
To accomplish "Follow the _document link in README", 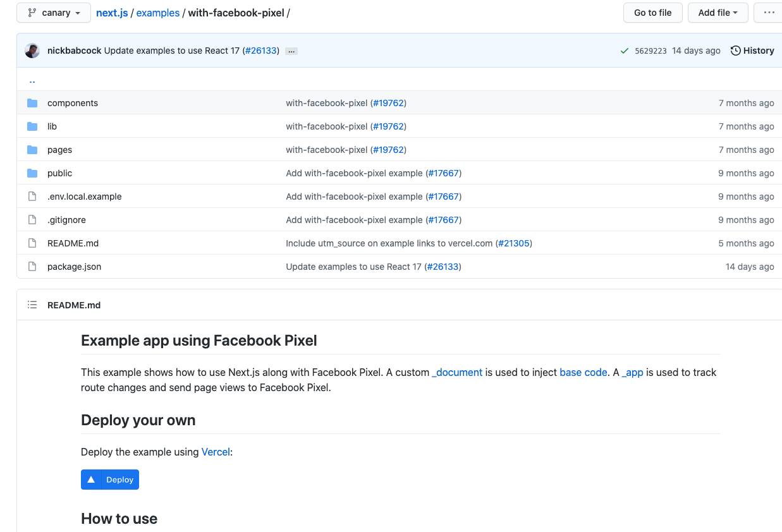I will coord(457,372).
